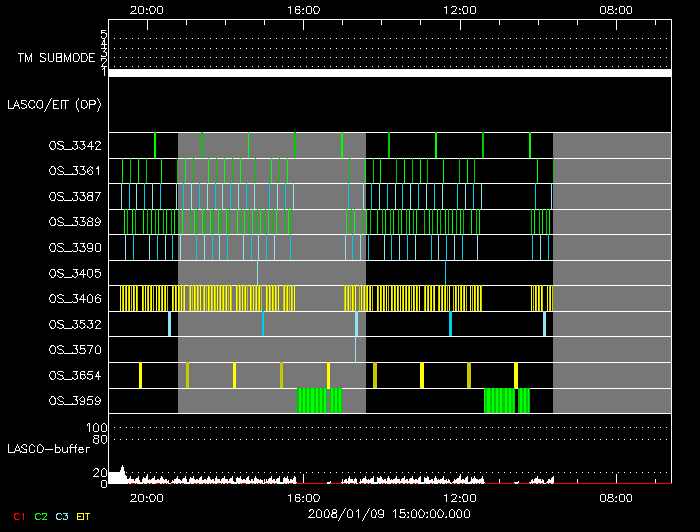Click the 20:00 label on the bottom axis
Viewport: 700px width, 532px height.
(x=146, y=498)
